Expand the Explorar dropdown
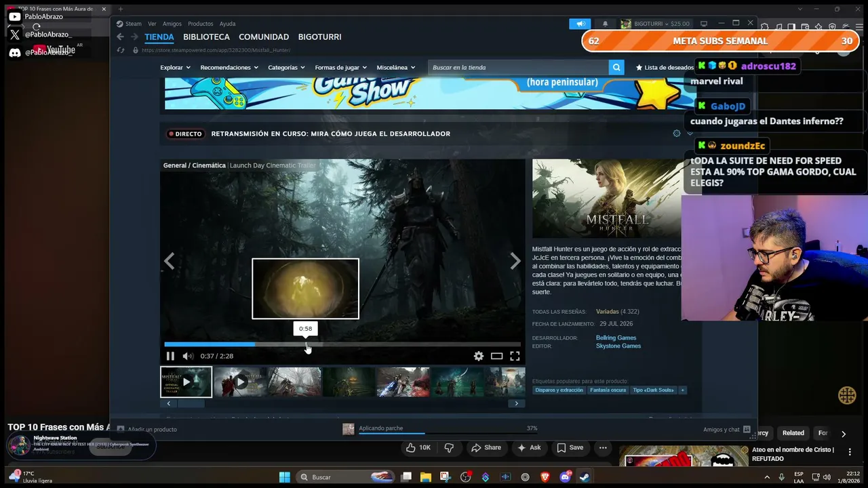The height and width of the screenshot is (488, 868). [175, 67]
